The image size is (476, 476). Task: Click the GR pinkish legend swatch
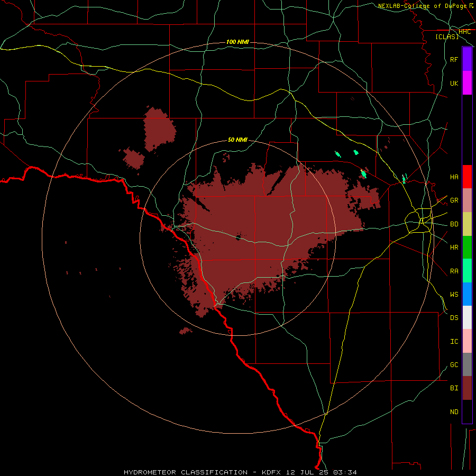467,200
